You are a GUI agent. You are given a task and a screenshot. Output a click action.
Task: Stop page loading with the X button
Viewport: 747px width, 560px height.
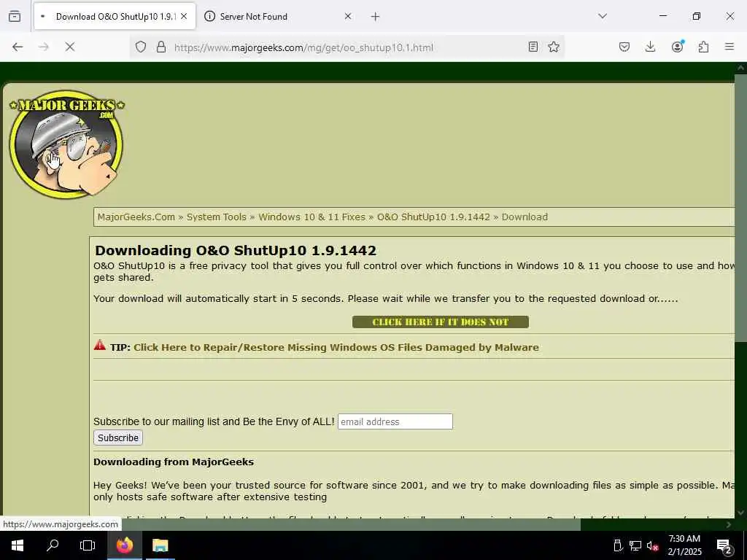pos(69,47)
